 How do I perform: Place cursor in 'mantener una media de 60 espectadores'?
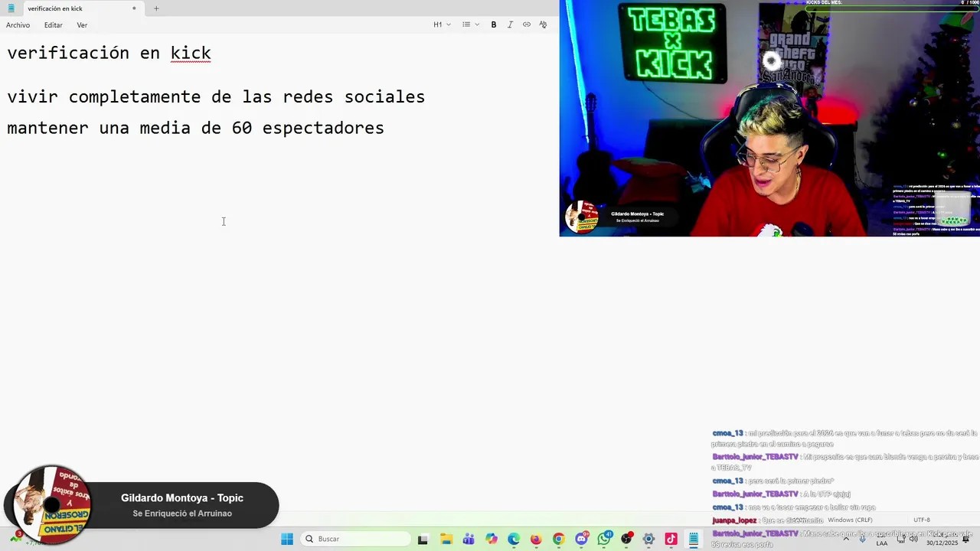[x=195, y=128]
